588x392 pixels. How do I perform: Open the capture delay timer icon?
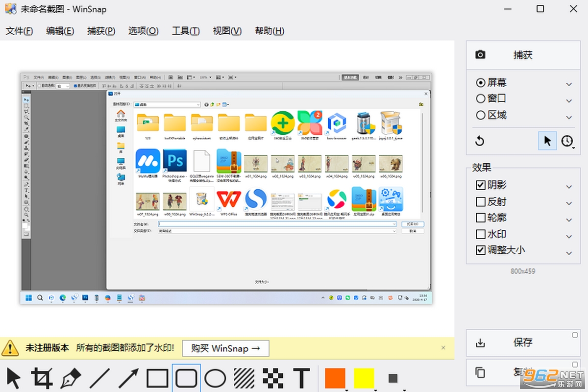567,141
